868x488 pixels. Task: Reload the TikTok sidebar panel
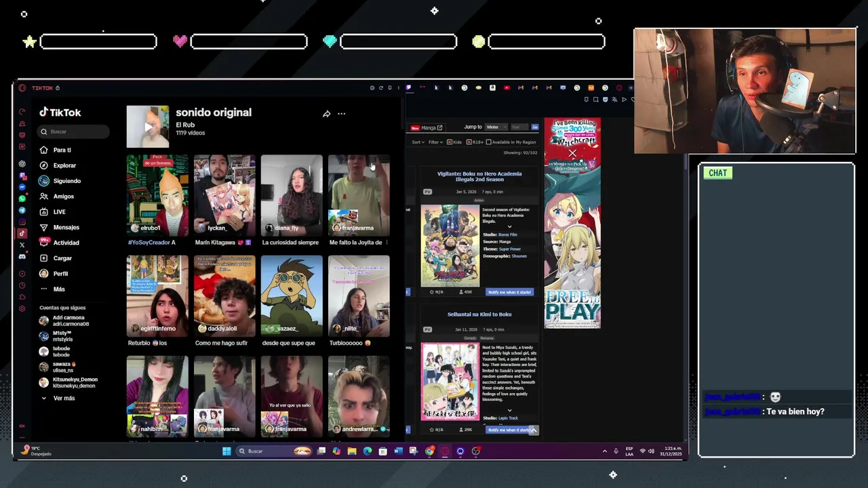coord(380,88)
